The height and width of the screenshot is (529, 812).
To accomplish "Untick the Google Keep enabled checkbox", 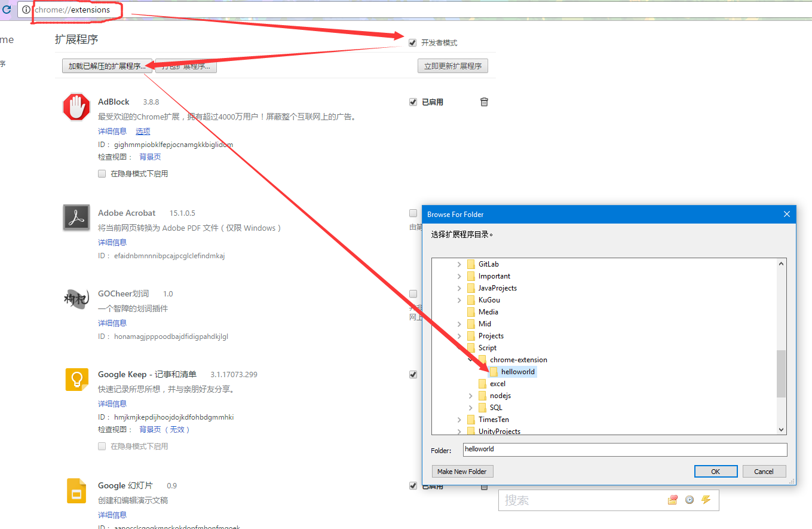I will 413,375.
